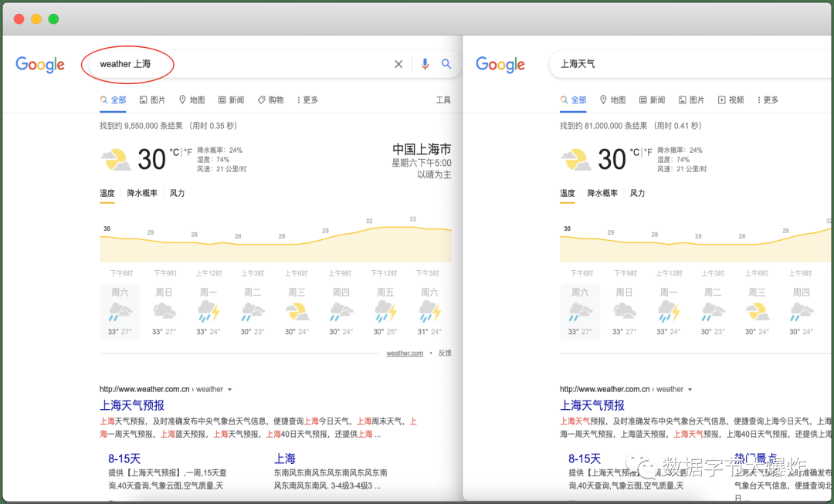The image size is (834, 504).
Task: Select 周三 forecast in "上海天气" window
Action: click(757, 312)
